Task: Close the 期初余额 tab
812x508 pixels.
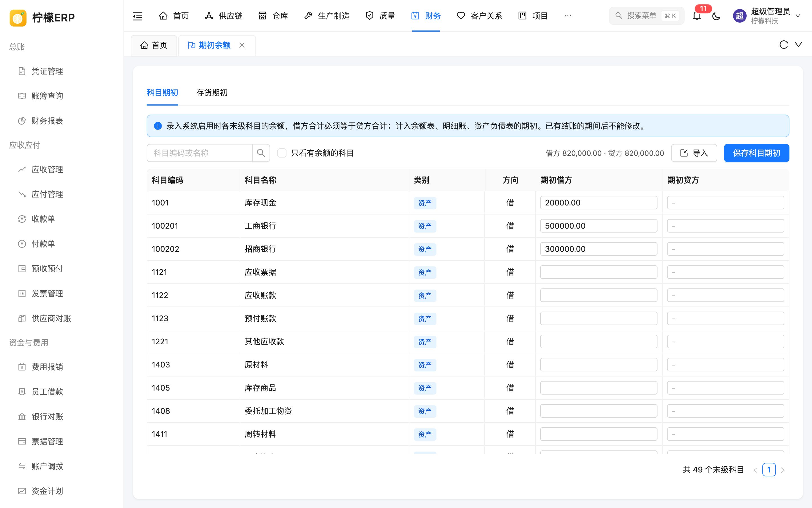Action: [242, 45]
